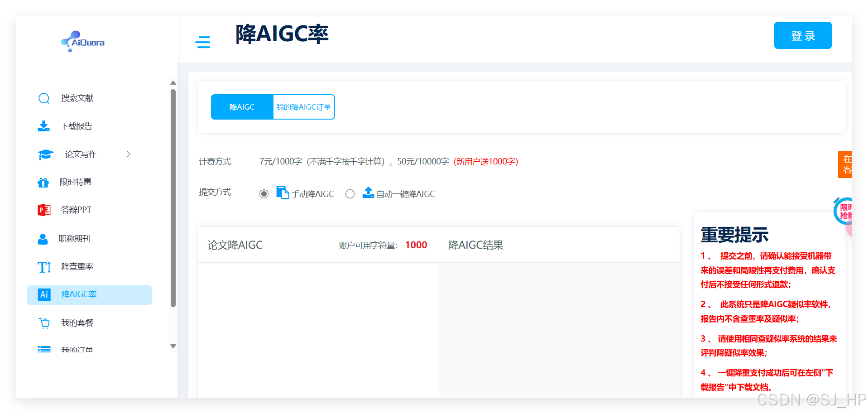Screen dimensions: 868x414
Task: Open the 我的套餐 cart icon
Action: pyautogui.click(x=44, y=323)
